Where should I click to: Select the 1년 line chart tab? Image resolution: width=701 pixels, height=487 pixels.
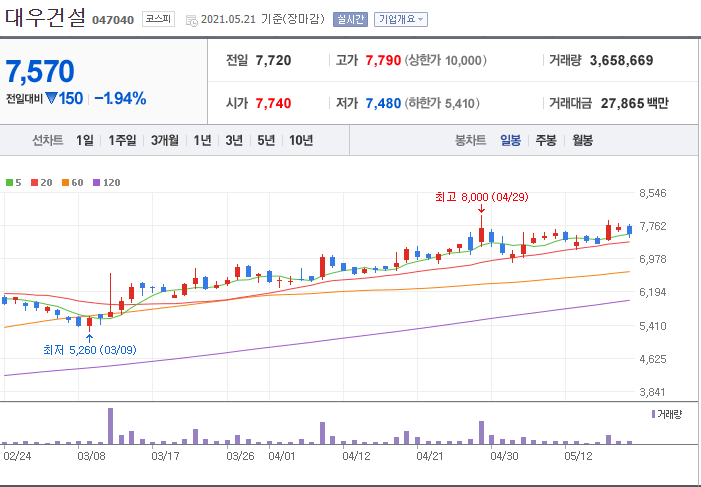coord(202,140)
